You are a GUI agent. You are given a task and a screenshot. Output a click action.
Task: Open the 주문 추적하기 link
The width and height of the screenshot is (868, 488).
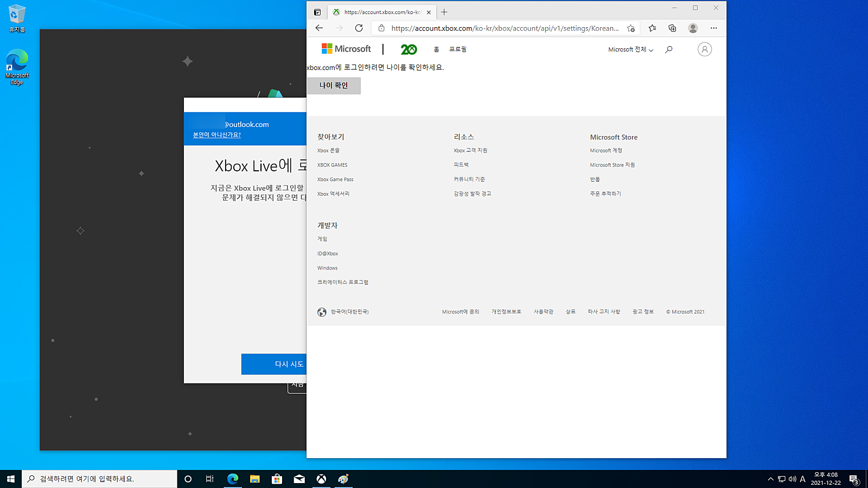pos(605,194)
